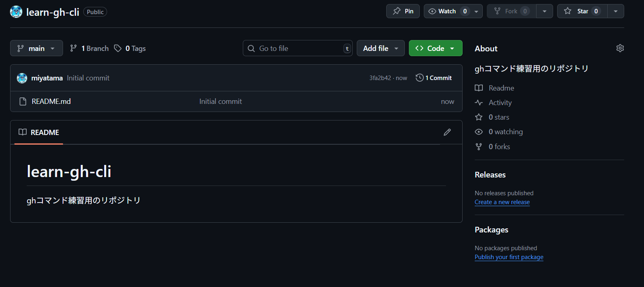Expand the green Code dropdown
The width and height of the screenshot is (644, 287).
tap(436, 48)
